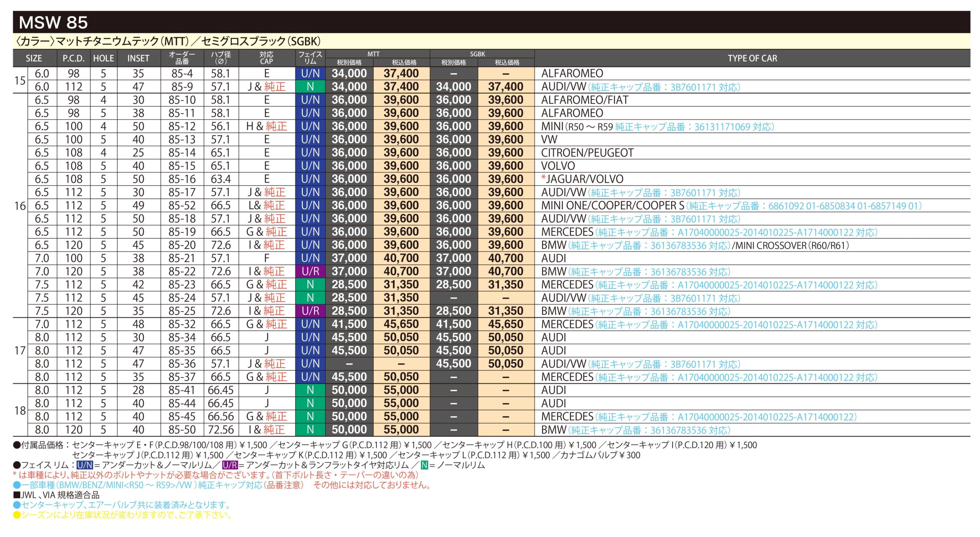Click inset value 49 in row 85-52
Image resolution: width=980 pixels, height=537 pixels.
(x=138, y=205)
